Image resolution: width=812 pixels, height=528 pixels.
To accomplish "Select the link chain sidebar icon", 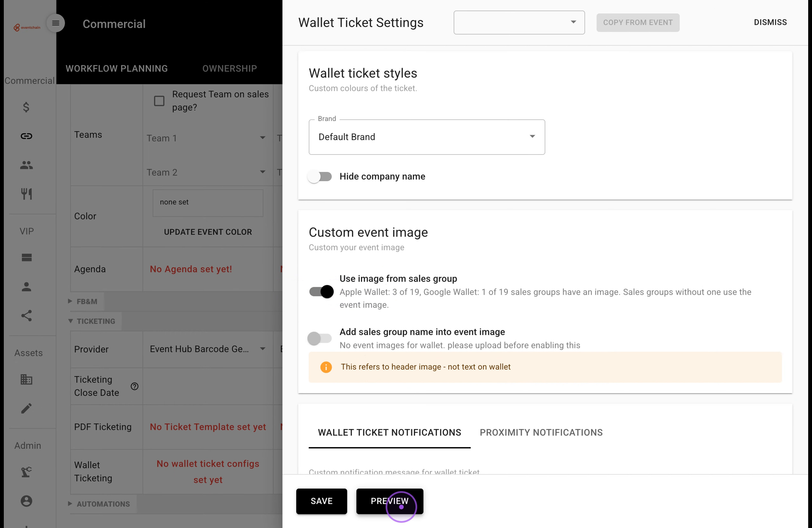I will point(26,136).
